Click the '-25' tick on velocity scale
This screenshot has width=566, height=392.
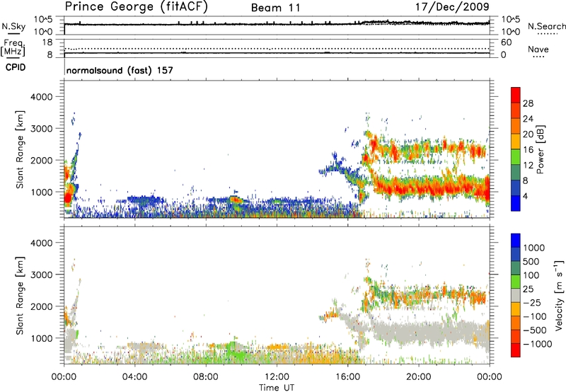[532, 302]
